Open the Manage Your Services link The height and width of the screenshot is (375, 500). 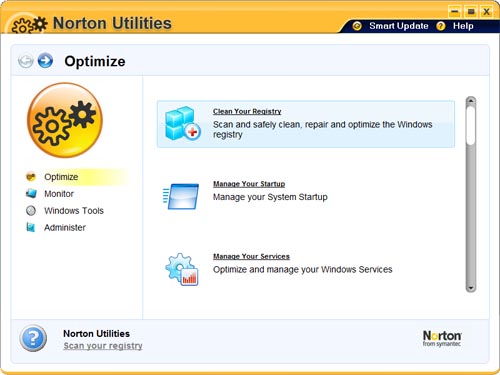coord(251,256)
